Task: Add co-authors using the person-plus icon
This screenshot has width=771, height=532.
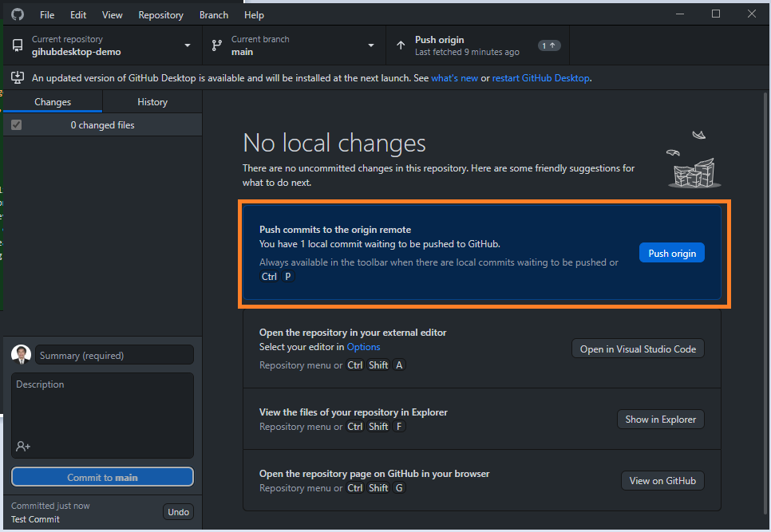Action: pyautogui.click(x=23, y=446)
